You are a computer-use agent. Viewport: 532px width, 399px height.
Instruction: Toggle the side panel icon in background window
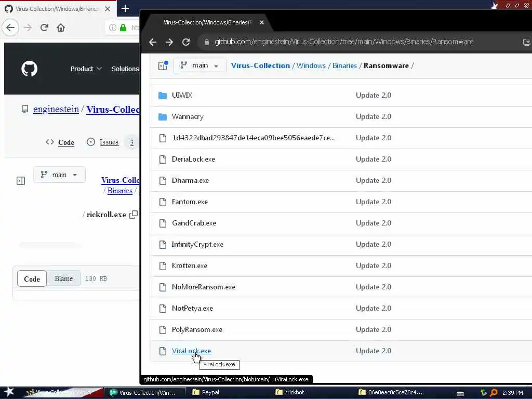21,180
